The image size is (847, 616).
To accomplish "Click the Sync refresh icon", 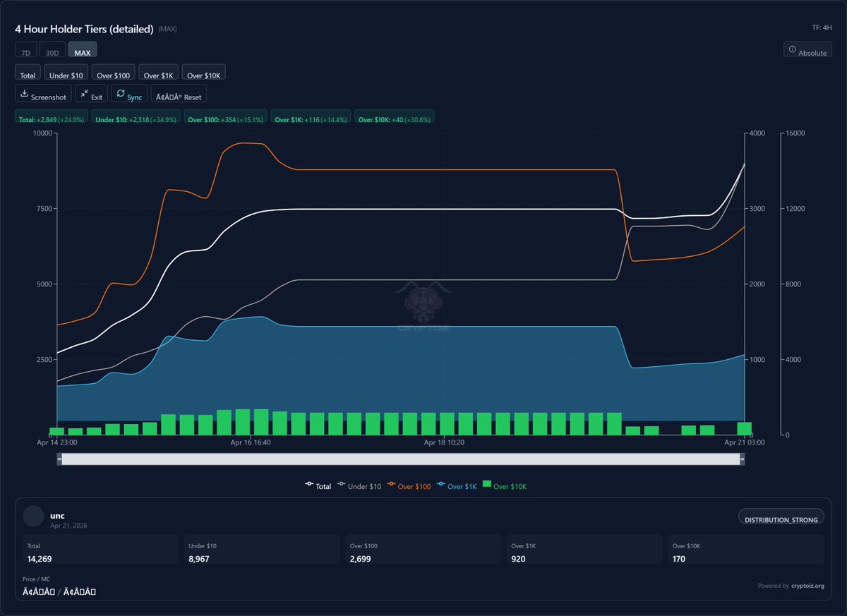I will pos(121,94).
